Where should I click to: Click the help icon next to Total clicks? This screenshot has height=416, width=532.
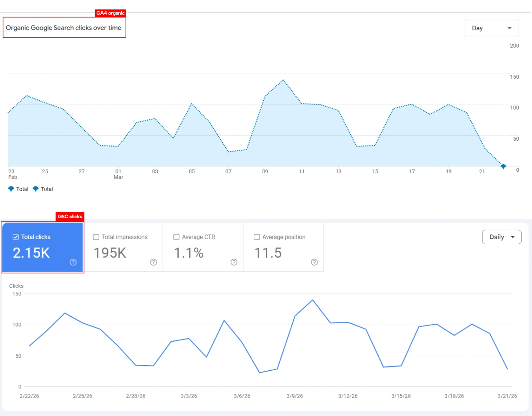click(x=73, y=262)
